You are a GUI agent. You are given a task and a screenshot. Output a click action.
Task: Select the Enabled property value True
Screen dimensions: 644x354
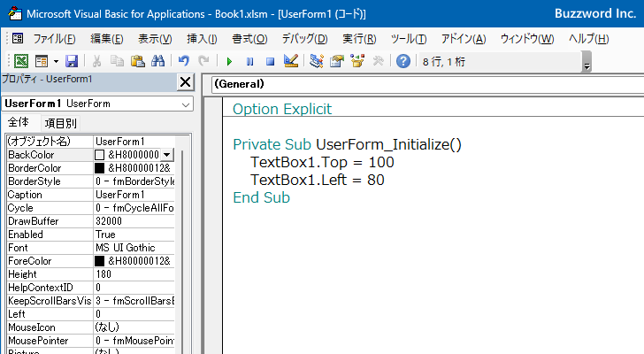(134, 235)
